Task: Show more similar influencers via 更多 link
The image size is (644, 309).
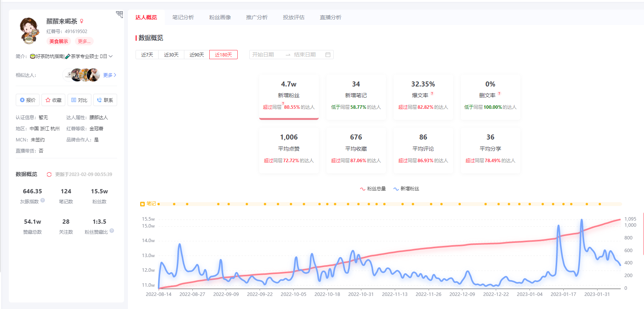Action: 110,75
